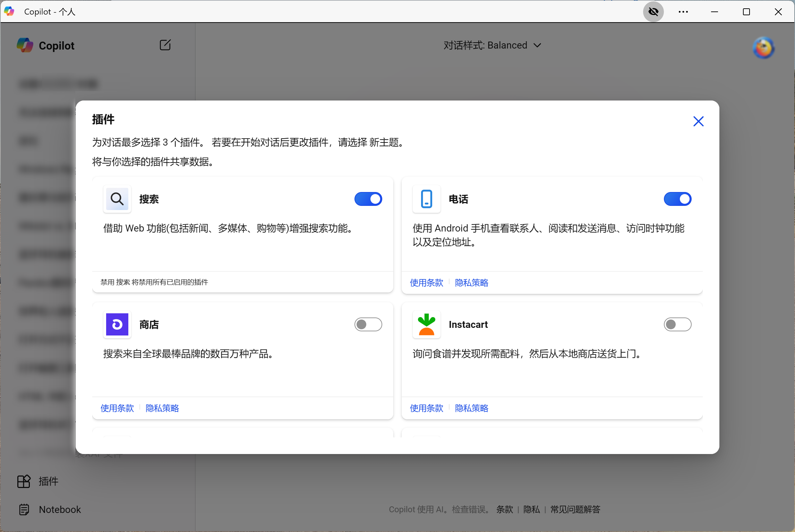Toggle the hide-eye icon in title bar
Screen dimensions: 795x532
[653, 12]
